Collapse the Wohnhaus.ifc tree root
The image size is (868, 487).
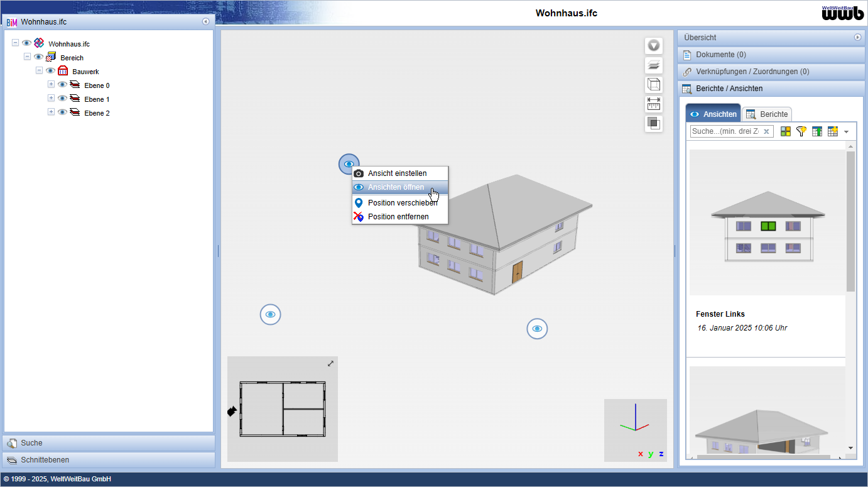pos(15,43)
